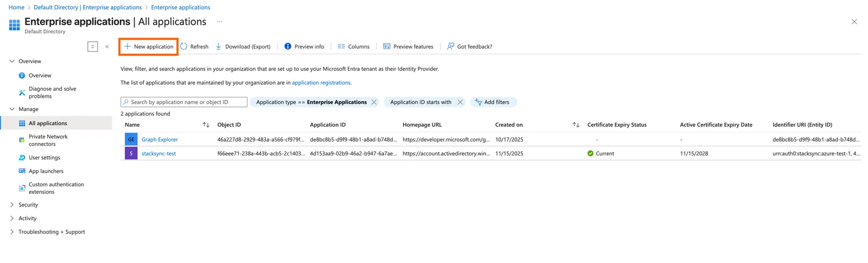Click application ID starting 4d153aa9
This screenshot has height=263, width=868.
[353, 154]
